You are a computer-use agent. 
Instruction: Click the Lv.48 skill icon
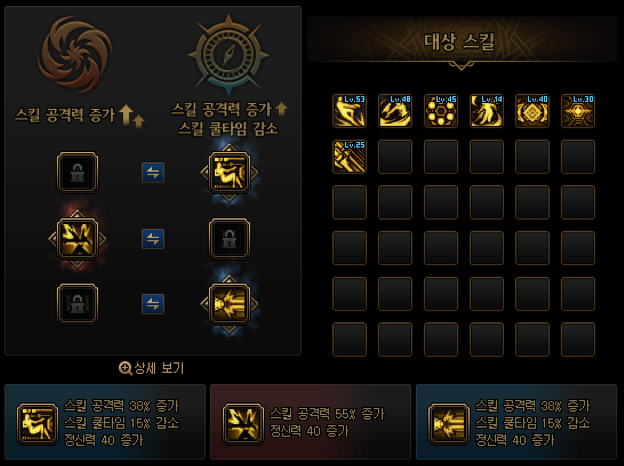pos(395,111)
